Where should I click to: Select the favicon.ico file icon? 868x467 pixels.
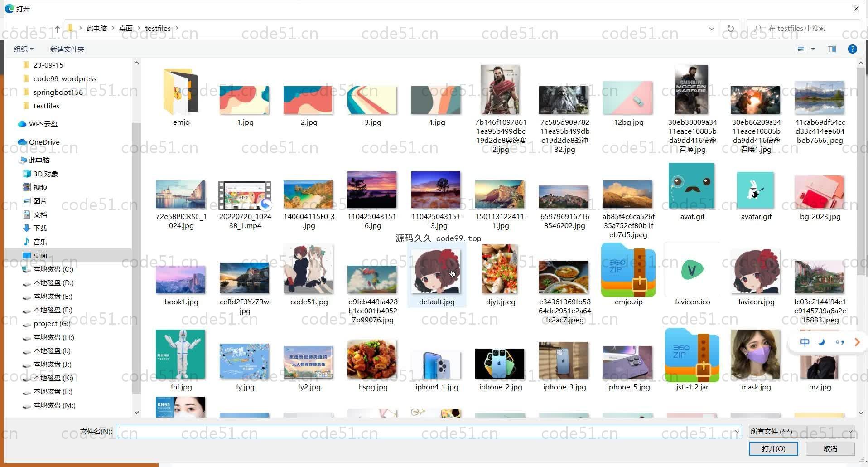click(x=692, y=270)
